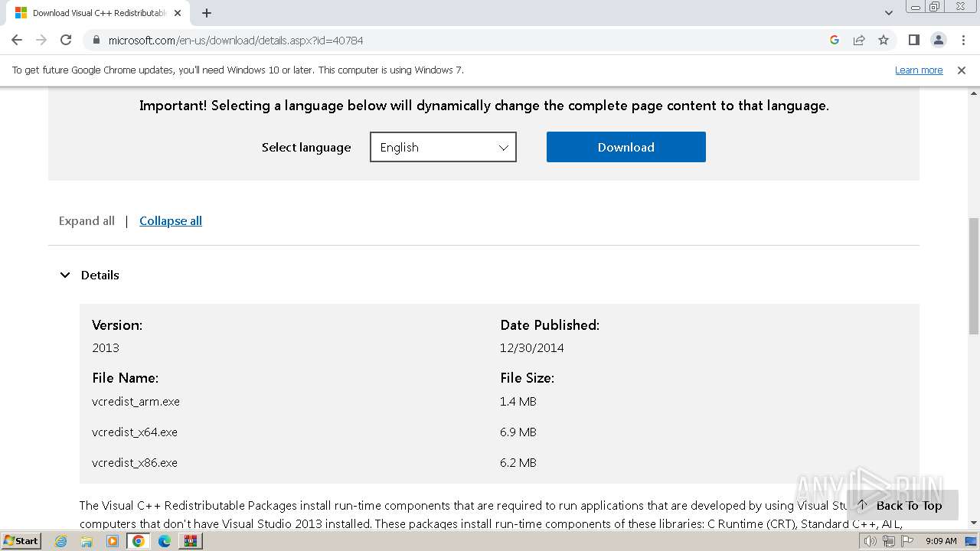Click the Google icon in address bar
980x551 pixels.
[x=835, y=40]
